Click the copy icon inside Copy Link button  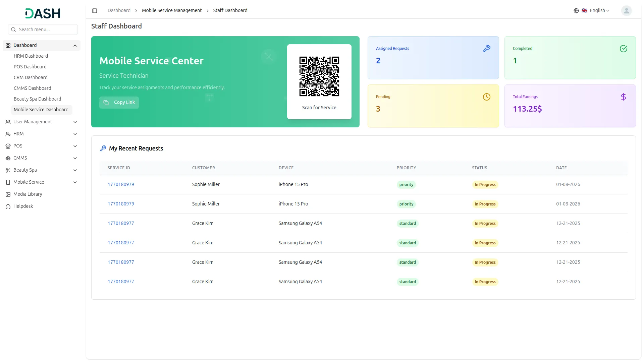[x=106, y=102]
